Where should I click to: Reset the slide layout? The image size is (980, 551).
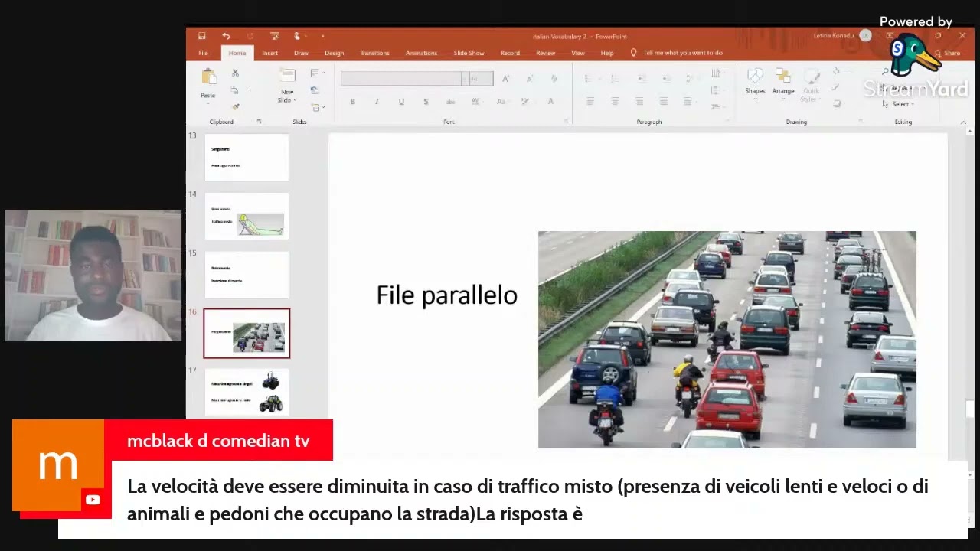point(315,90)
